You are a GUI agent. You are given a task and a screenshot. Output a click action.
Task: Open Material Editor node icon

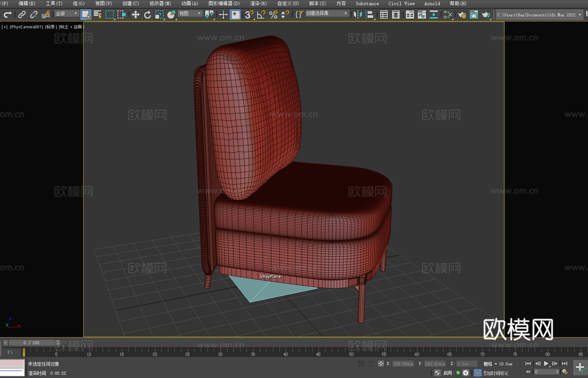(448, 14)
